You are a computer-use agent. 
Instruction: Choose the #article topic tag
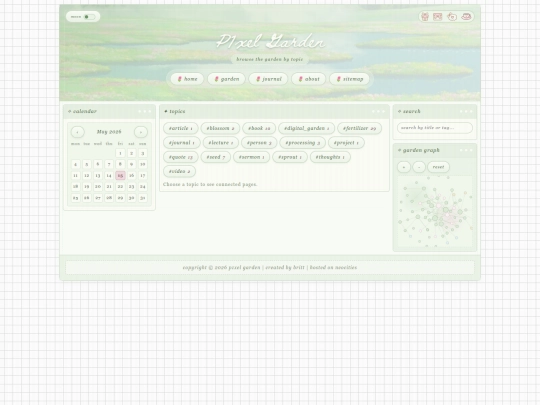[x=181, y=128]
